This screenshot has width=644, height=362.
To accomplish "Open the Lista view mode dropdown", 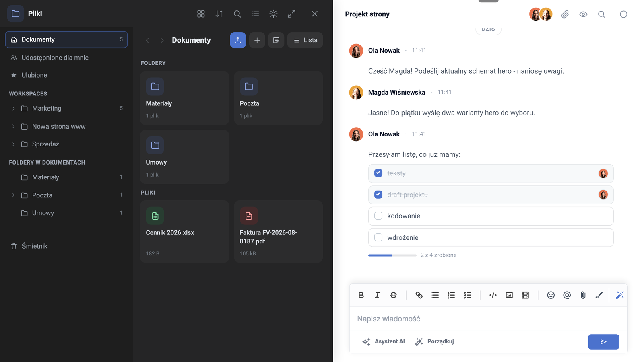I will (x=305, y=40).
